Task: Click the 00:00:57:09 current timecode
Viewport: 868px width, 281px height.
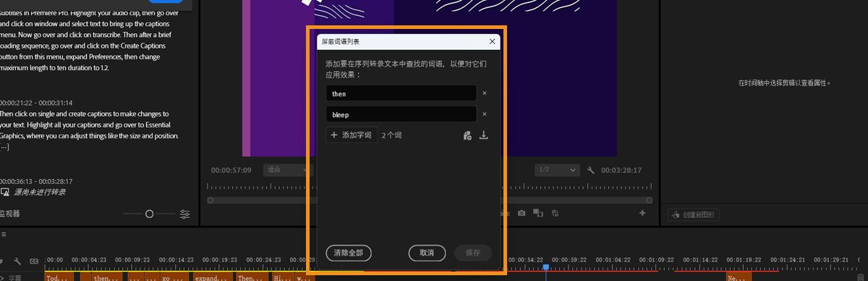Action: [231, 170]
